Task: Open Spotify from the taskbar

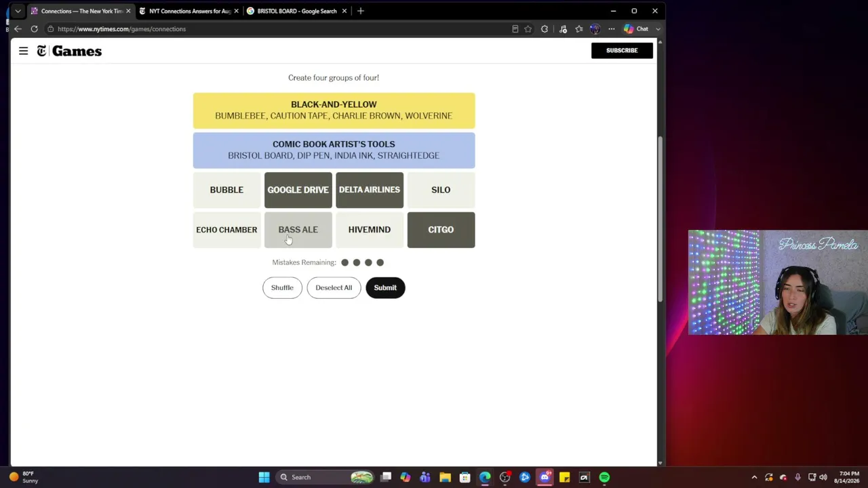Action: [x=604, y=477]
